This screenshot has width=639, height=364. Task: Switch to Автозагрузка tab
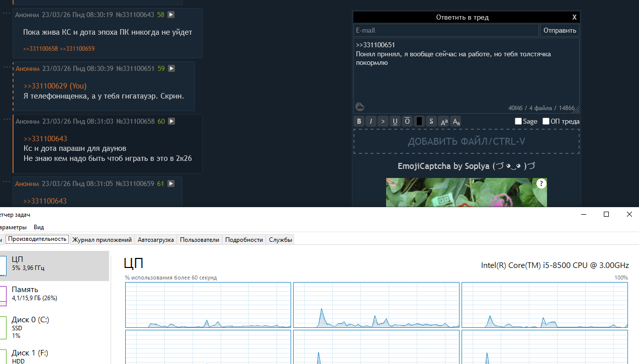(x=156, y=240)
